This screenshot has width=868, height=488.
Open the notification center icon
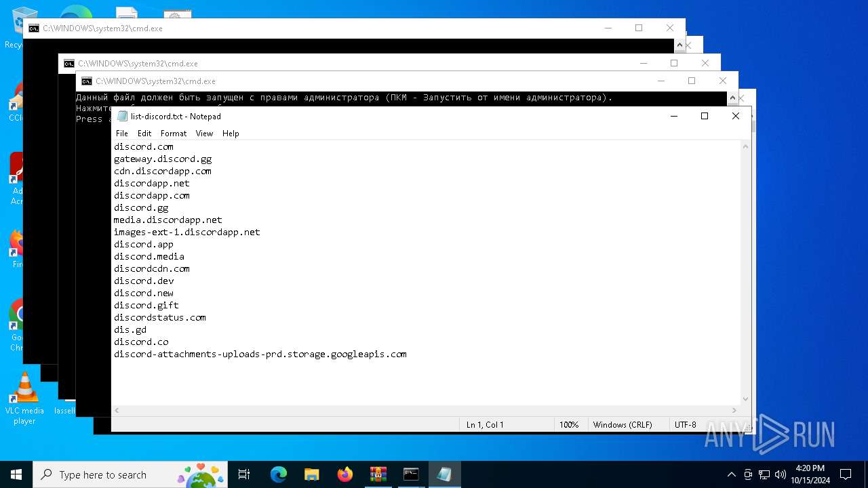pos(846,474)
